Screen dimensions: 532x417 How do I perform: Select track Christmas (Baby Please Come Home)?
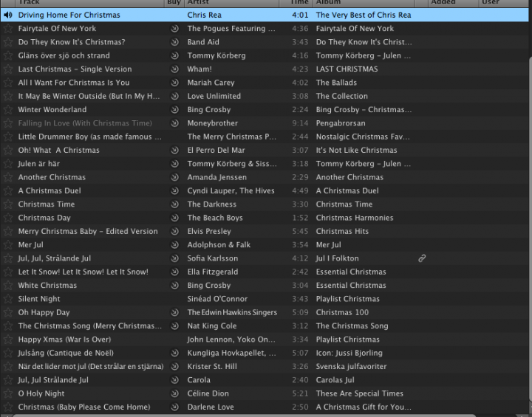[84, 407]
